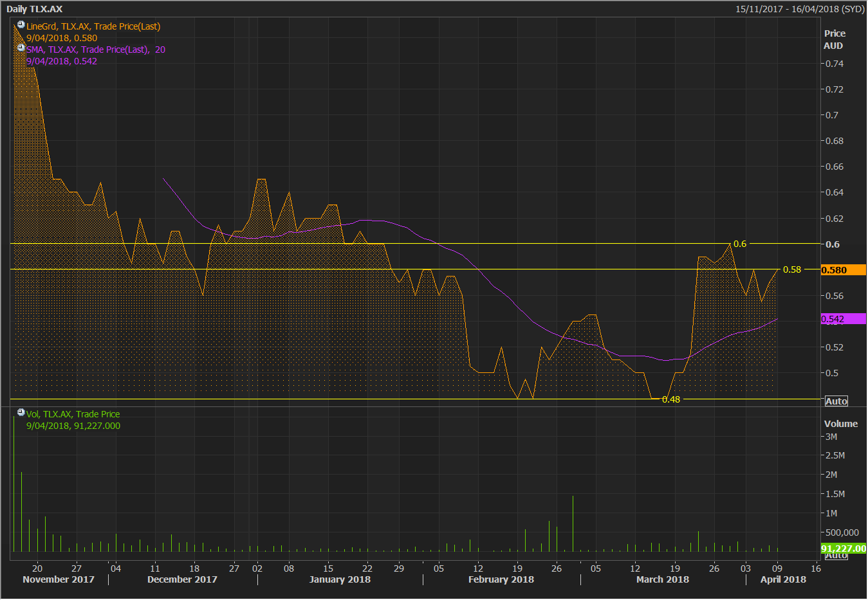Click the 9/04/2018, 91,227.000 volume readout
The width and height of the screenshot is (868, 600).
click(73, 426)
